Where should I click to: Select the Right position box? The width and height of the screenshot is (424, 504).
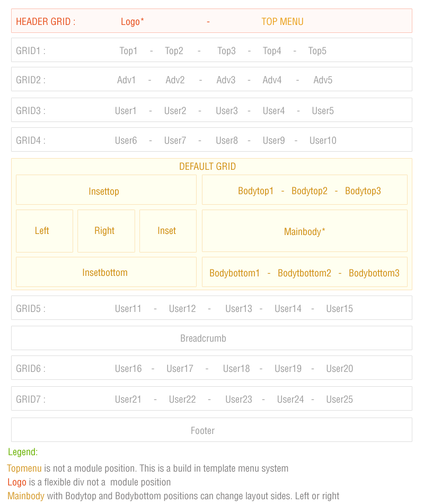tap(106, 231)
